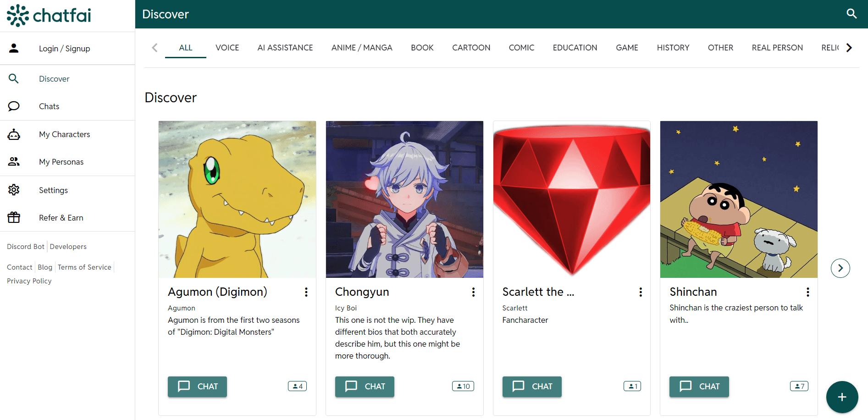
Task: Click the chatfai logo
Action: [49, 16]
